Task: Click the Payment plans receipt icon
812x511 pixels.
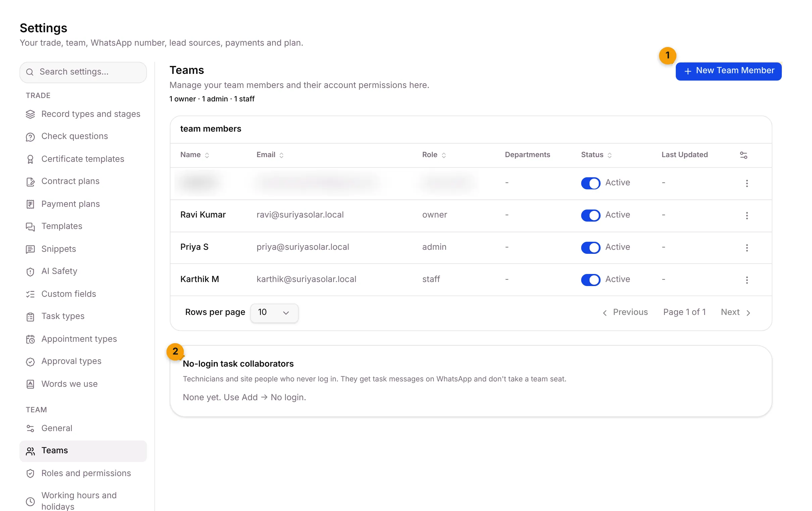Action: click(30, 204)
